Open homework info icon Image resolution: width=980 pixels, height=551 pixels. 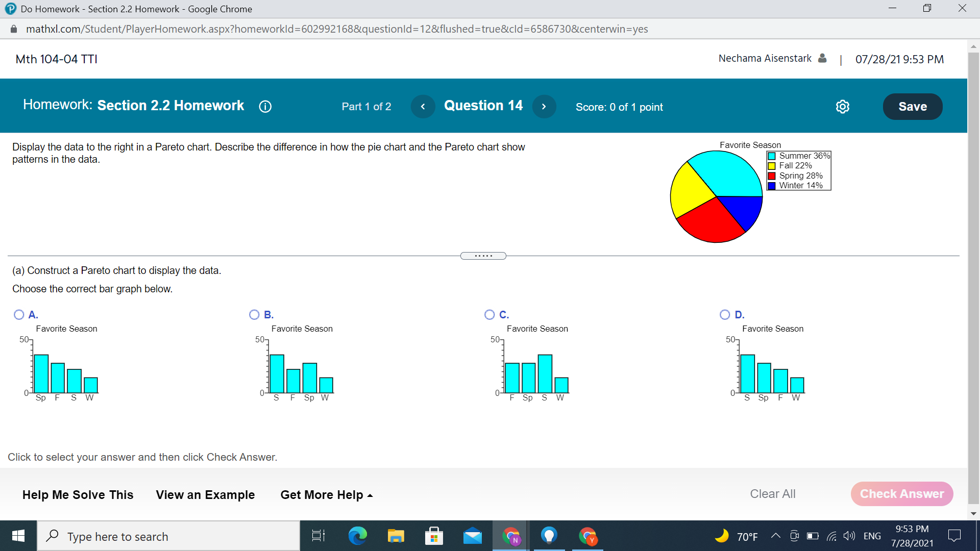[x=265, y=107]
